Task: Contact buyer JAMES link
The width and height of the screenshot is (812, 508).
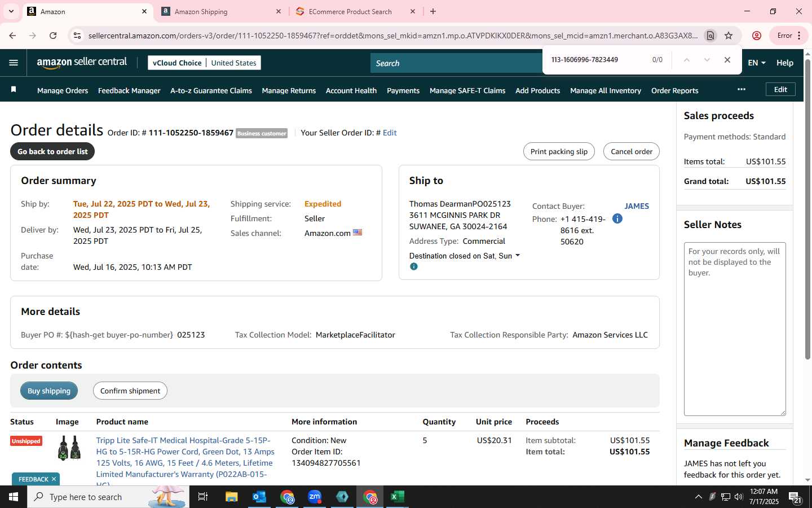Action: tap(637, 206)
